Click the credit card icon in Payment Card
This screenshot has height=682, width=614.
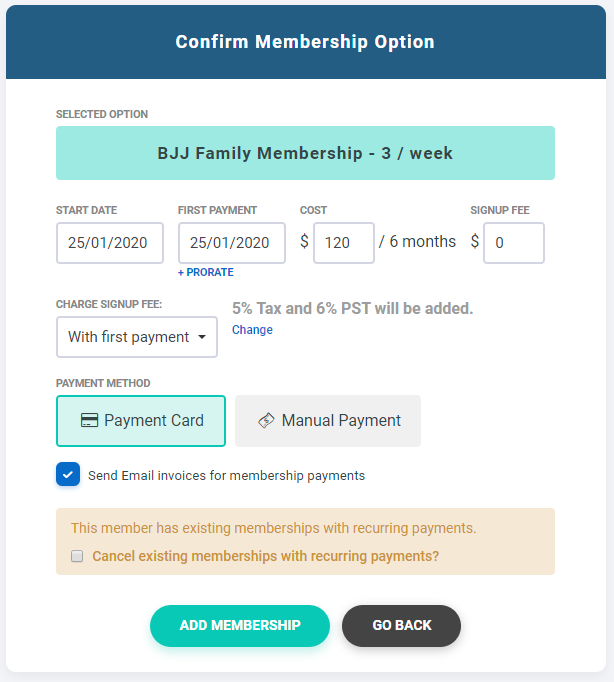coord(89,421)
